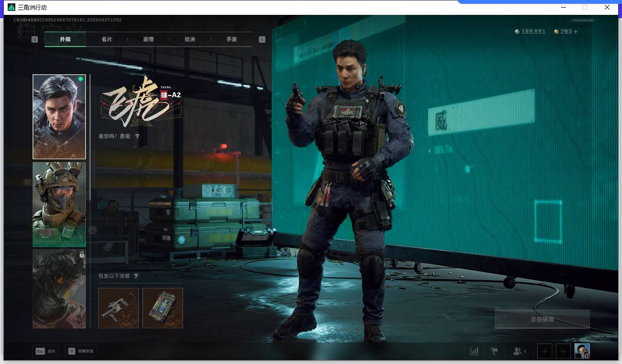Open the 表情 tab
The height and width of the screenshot is (364, 622).
pos(148,39)
